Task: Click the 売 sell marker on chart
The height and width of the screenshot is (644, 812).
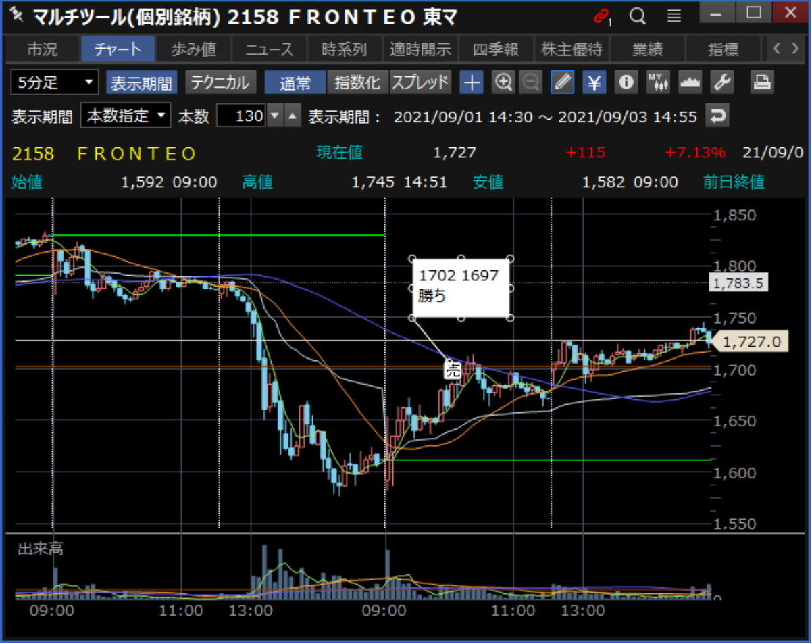Action: 452,370
